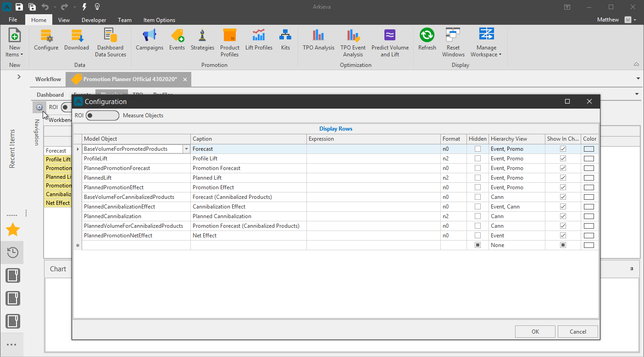Open the File menu
Screen dimensions: 644x357
click(x=13, y=20)
